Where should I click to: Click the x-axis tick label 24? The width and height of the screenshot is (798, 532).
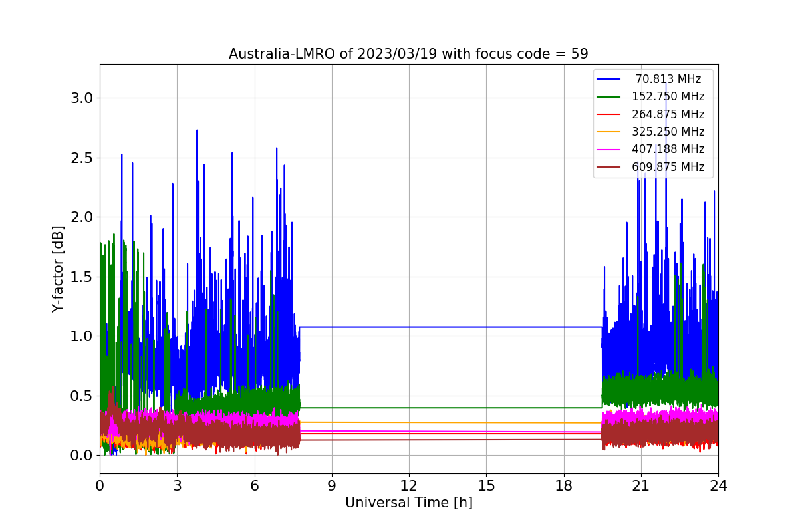pyautogui.click(x=718, y=485)
